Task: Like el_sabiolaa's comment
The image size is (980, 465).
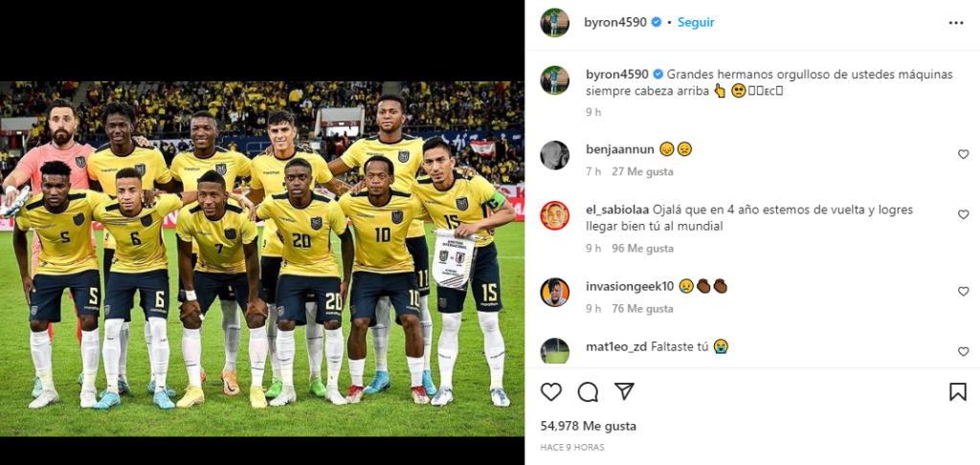Action: click(963, 214)
